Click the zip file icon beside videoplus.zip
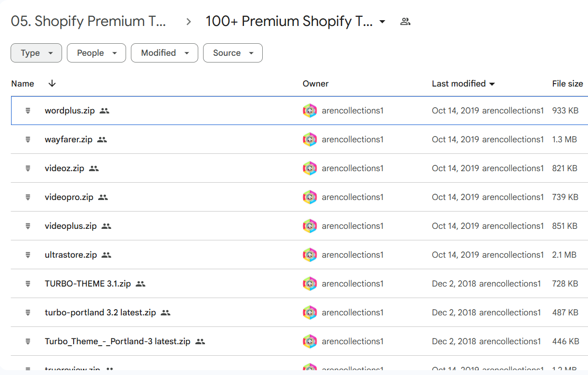Screen dimensions: 588x375 [28, 226]
